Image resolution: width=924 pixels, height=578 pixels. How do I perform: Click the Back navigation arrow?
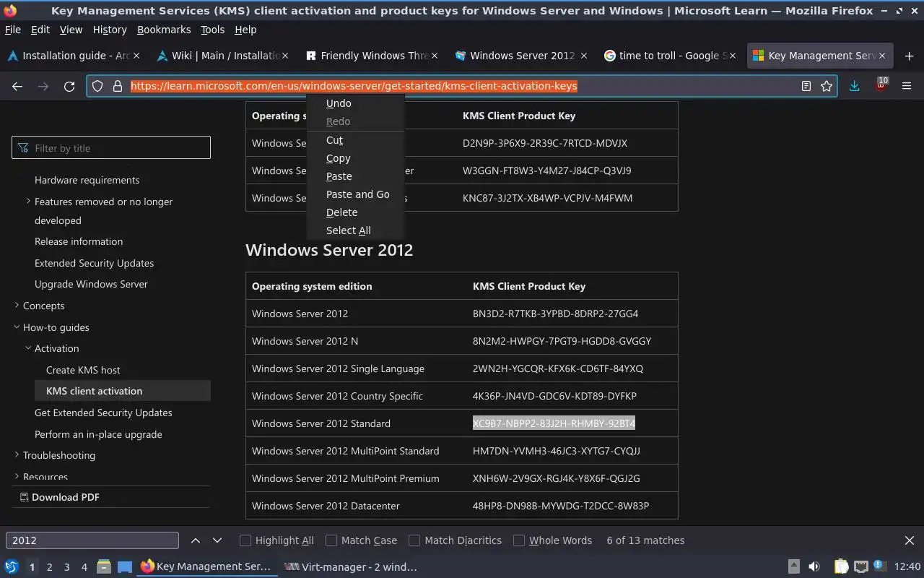tap(17, 86)
